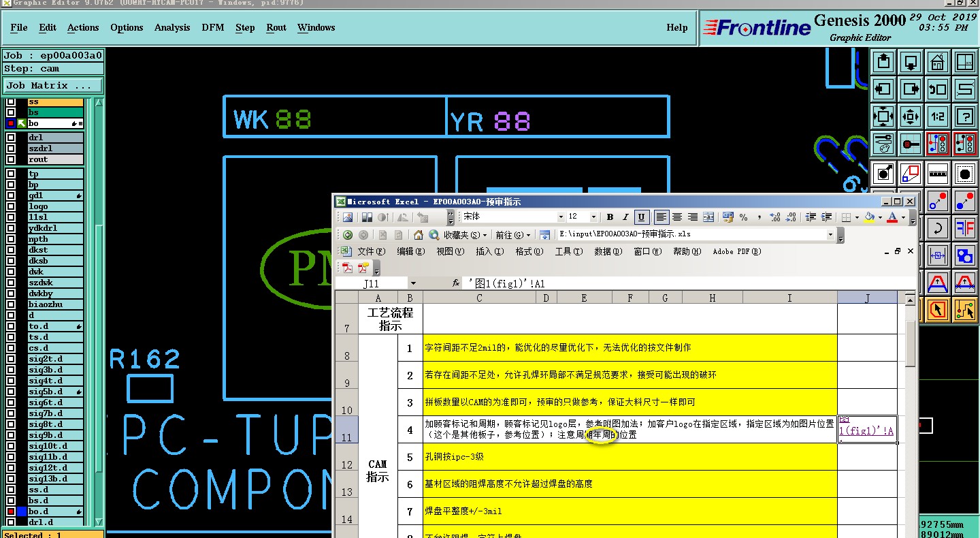Screen dimensions: 980x538
Task: Pan down using the Genesis down-arrow icon
Action: click(x=911, y=62)
